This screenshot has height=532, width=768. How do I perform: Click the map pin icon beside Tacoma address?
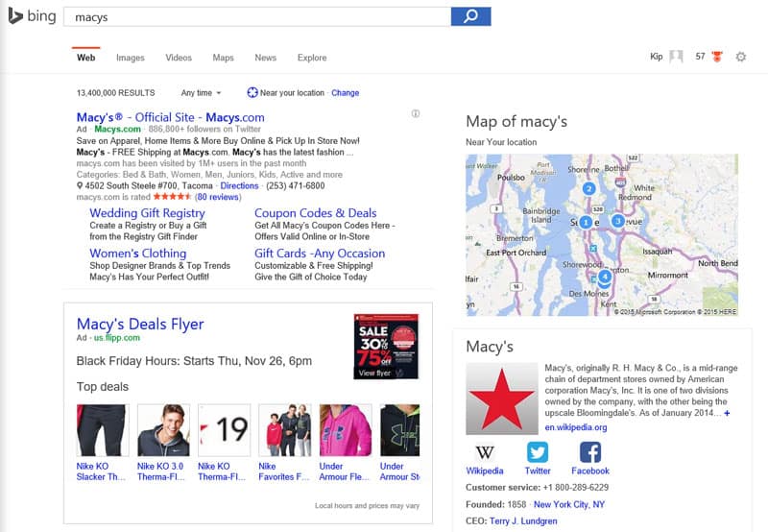coord(80,185)
